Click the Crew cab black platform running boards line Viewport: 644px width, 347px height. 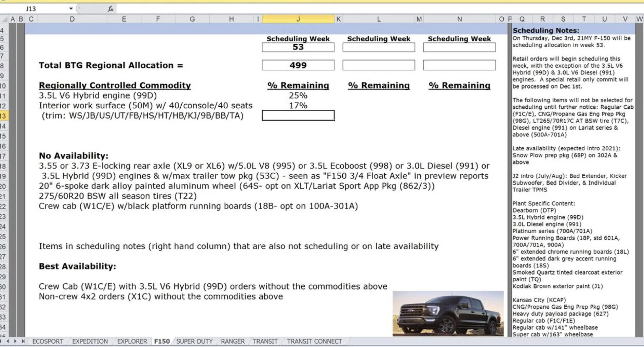pos(198,206)
